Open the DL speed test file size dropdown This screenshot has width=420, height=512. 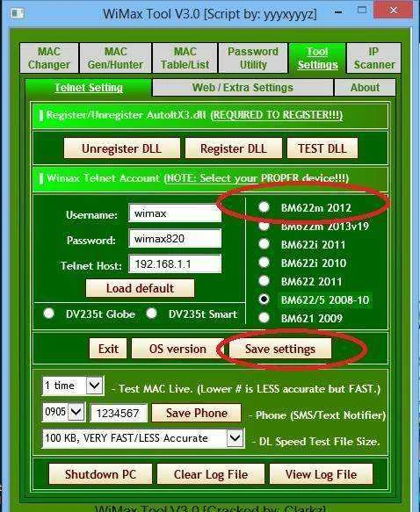[235, 438]
